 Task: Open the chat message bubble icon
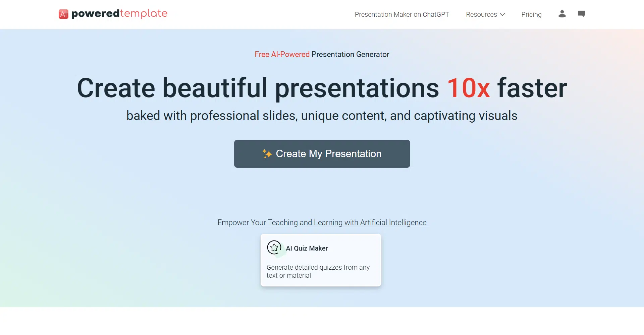pyautogui.click(x=581, y=14)
